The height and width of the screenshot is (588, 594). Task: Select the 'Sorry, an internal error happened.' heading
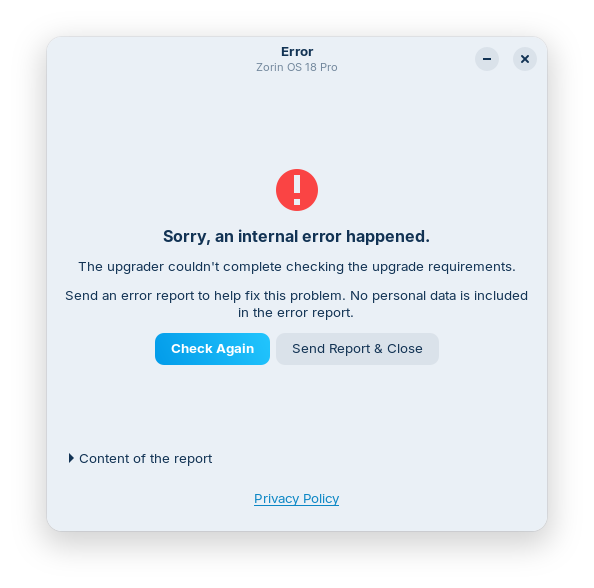(x=297, y=236)
